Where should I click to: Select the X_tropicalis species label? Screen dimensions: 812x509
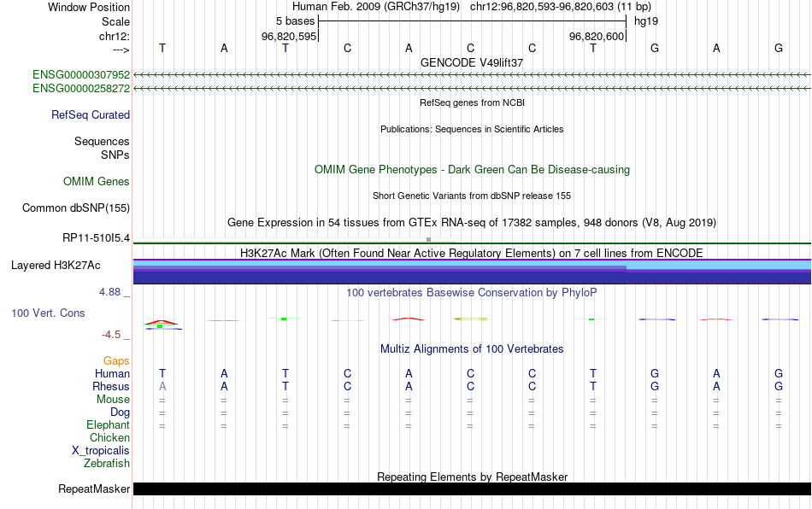(101, 451)
